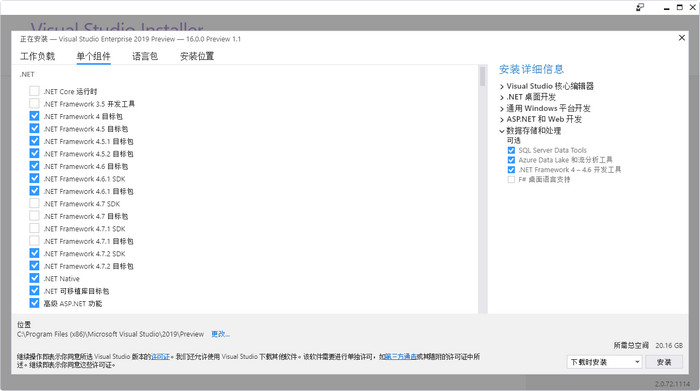Screen dimensions: 700x391
Task: Click 更改... link to change location
Action: [221, 334]
